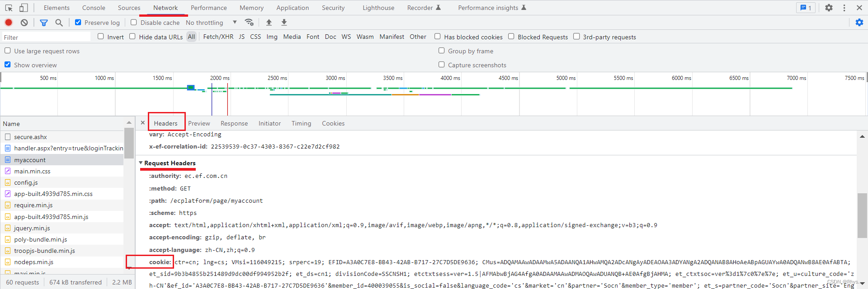Open the Preview tab of the request

click(199, 123)
